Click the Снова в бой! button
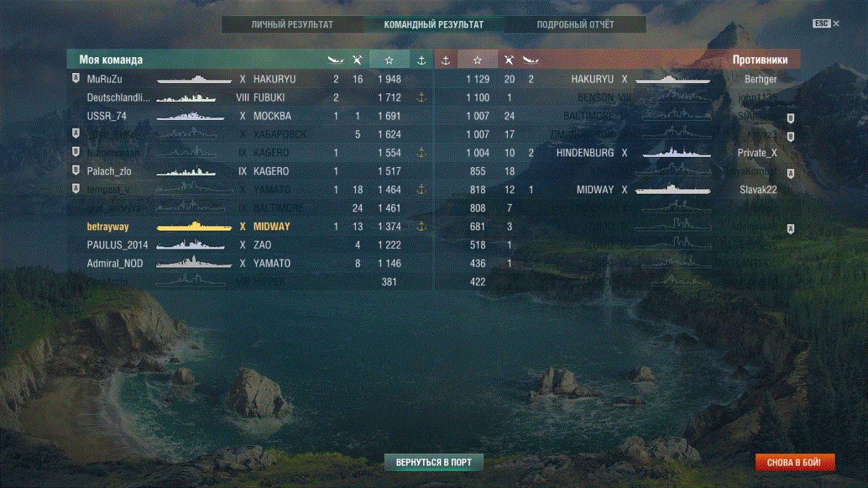Screen dimensions: 868x488 coord(795,462)
